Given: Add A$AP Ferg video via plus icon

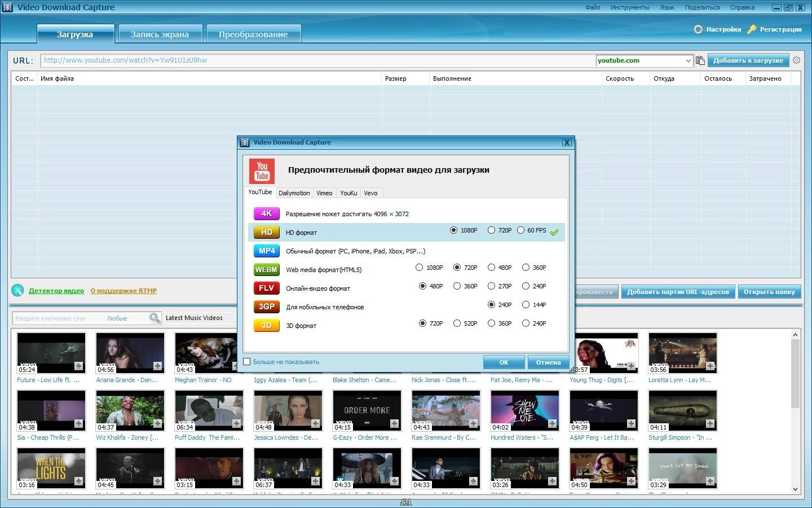Looking at the screenshot, I should coord(631,424).
